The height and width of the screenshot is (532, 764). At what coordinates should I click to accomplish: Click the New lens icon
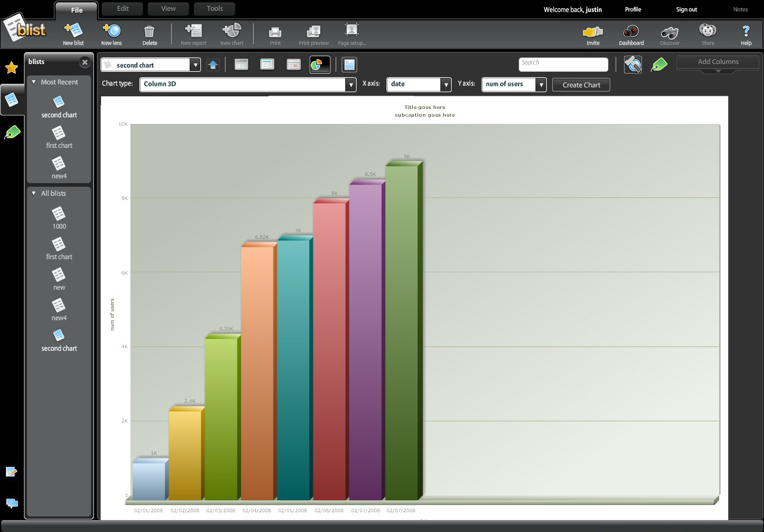(x=111, y=30)
